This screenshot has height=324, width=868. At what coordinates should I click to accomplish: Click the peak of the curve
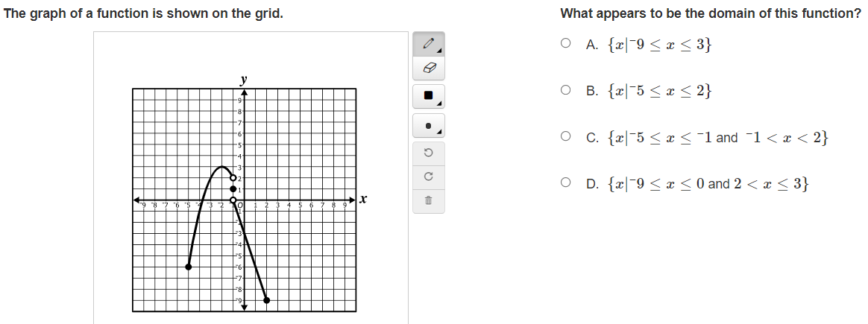221,167
